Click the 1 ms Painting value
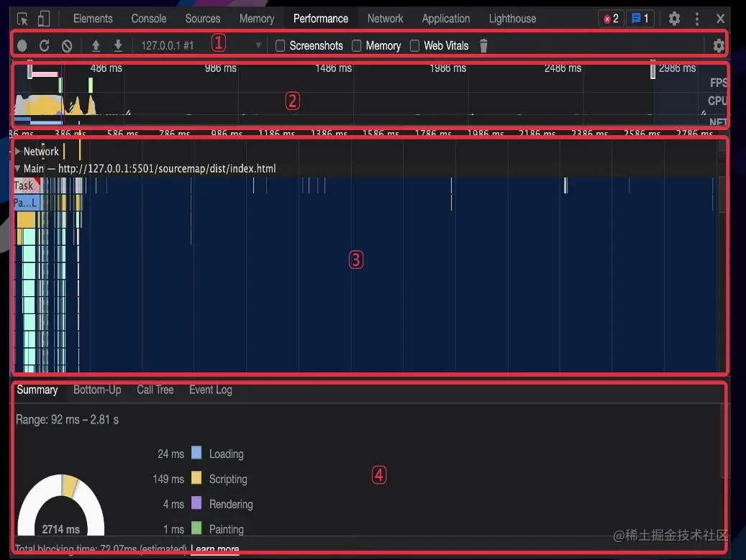The image size is (746, 560). pos(173,529)
